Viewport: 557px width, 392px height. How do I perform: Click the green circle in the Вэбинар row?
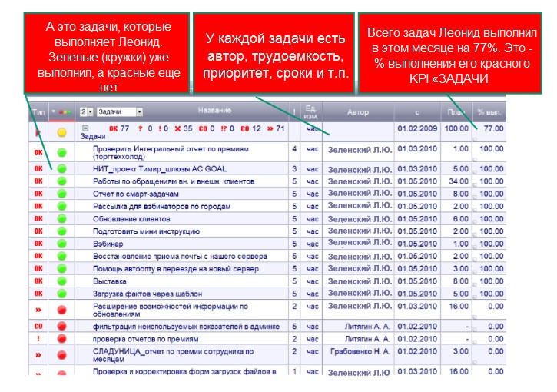(x=61, y=244)
